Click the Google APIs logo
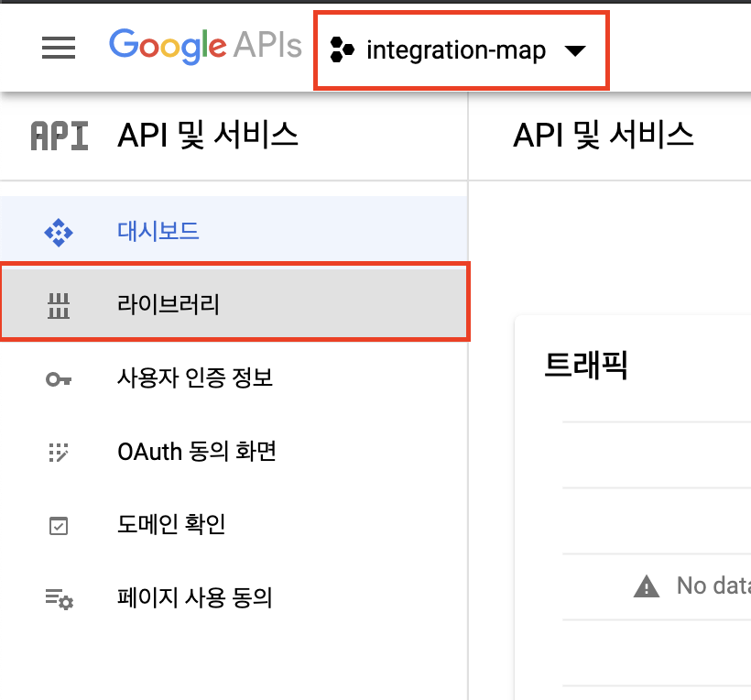This screenshot has width=751, height=700. click(205, 46)
